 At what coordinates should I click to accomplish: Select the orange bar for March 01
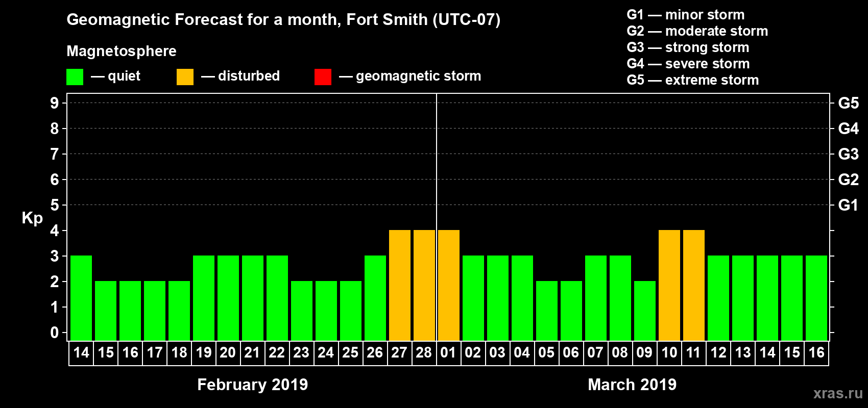449,285
